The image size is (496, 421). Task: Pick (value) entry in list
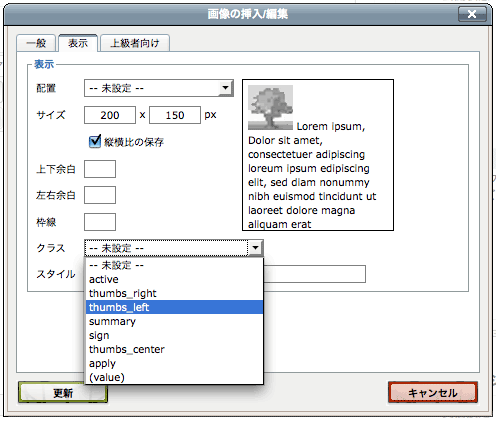click(174, 377)
